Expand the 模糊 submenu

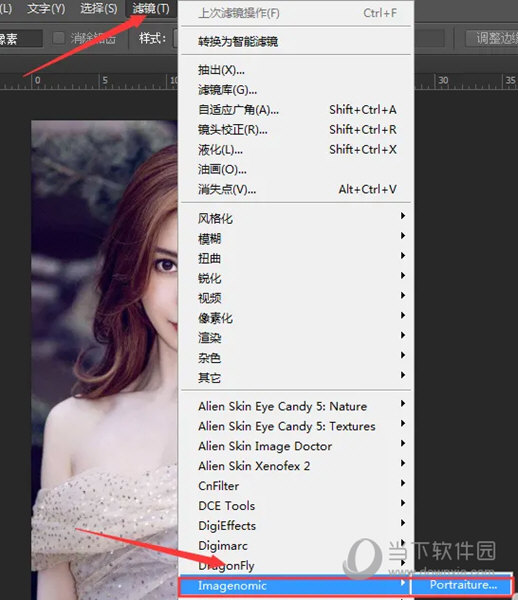point(295,238)
